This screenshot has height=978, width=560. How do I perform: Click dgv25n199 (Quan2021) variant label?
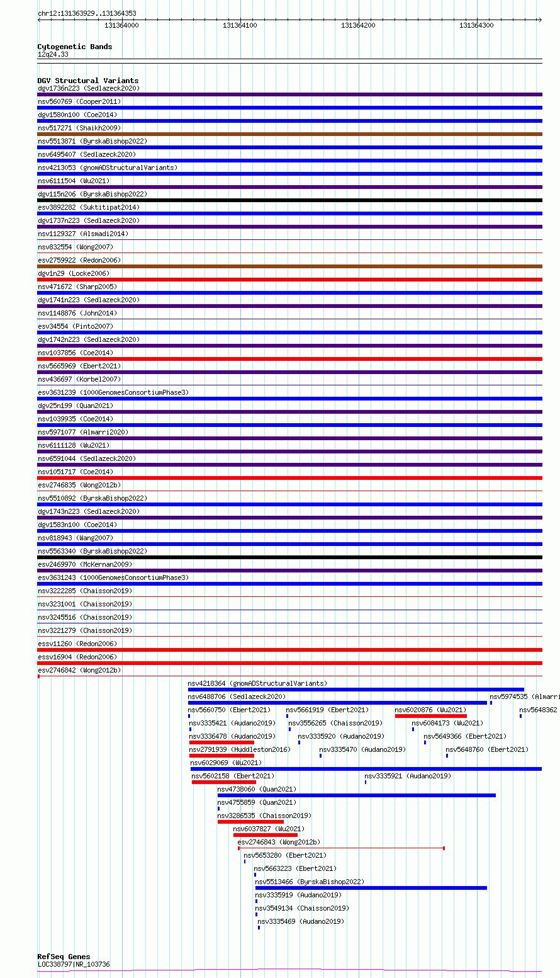(x=76, y=406)
